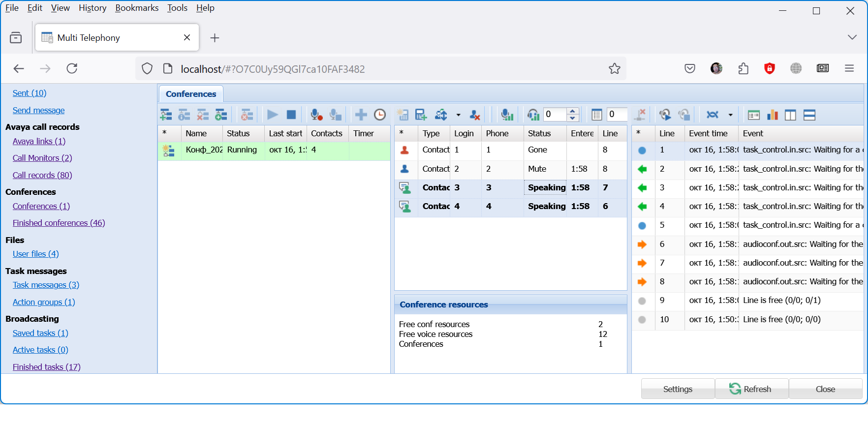868x425 pixels.
Task: Open the bar chart statistics icon
Action: point(773,115)
